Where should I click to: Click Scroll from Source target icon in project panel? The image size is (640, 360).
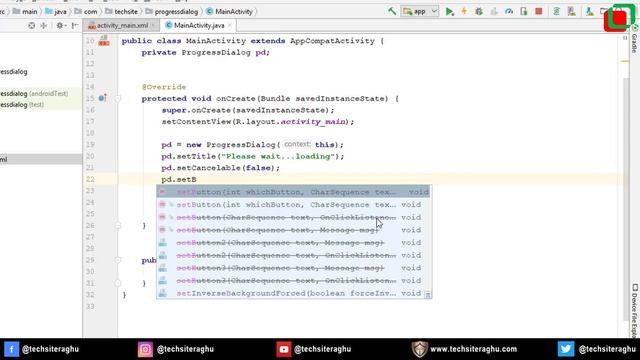[31, 25]
